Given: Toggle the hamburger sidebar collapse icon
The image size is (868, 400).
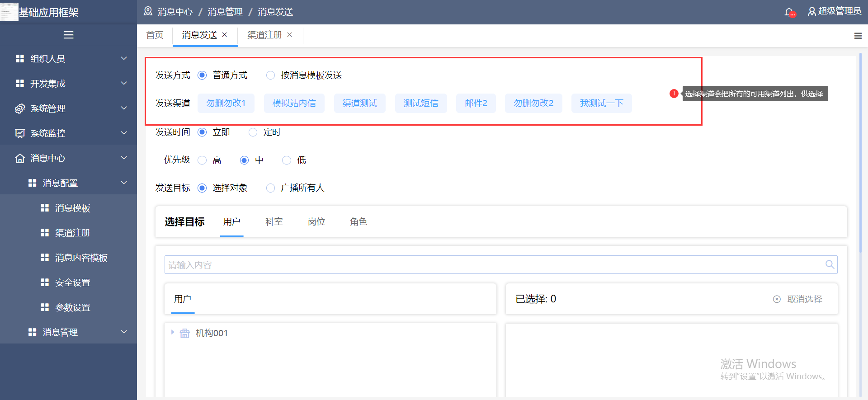Looking at the screenshot, I should [68, 35].
